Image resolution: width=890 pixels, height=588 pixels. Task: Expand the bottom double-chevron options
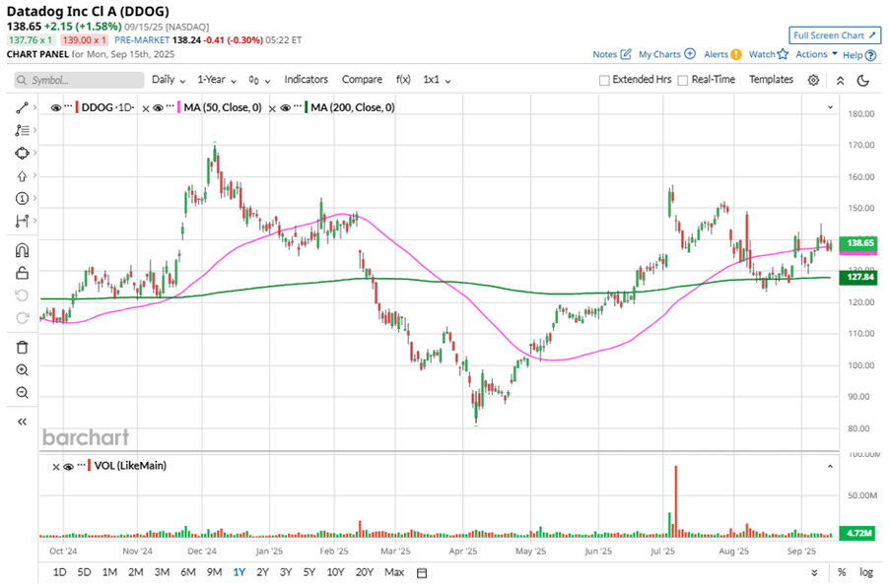(x=814, y=572)
